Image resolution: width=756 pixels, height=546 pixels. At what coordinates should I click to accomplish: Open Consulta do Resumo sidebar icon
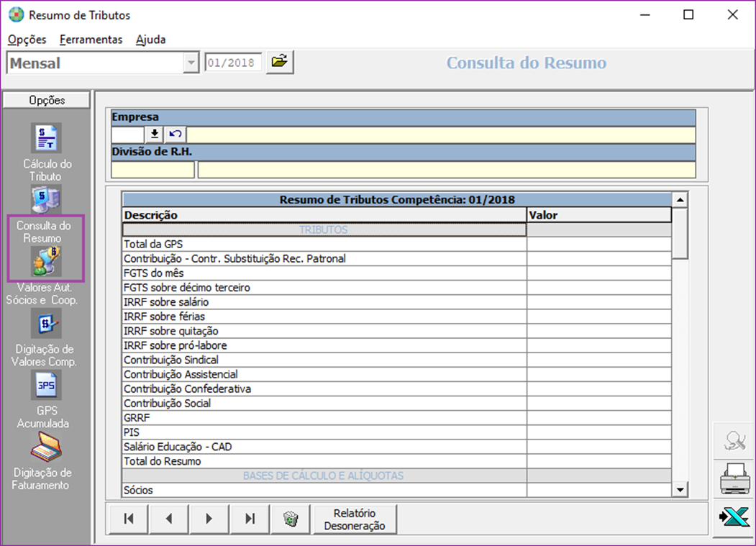(x=46, y=199)
